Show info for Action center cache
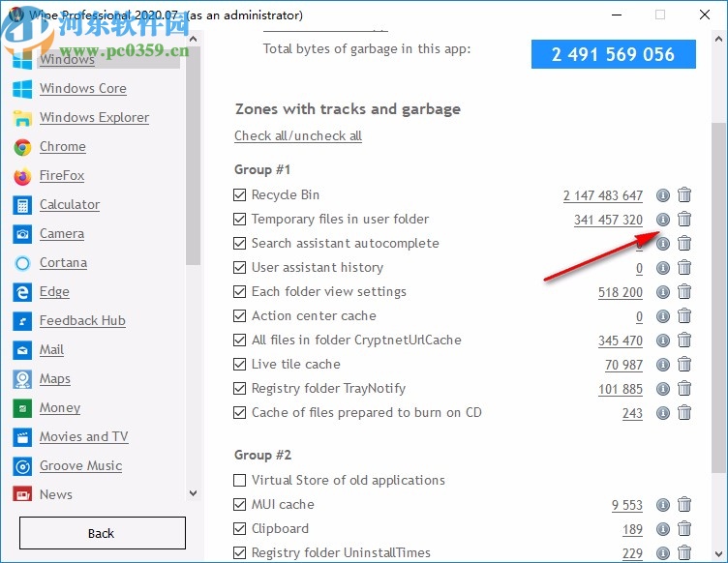The width and height of the screenshot is (728, 563). [x=663, y=316]
